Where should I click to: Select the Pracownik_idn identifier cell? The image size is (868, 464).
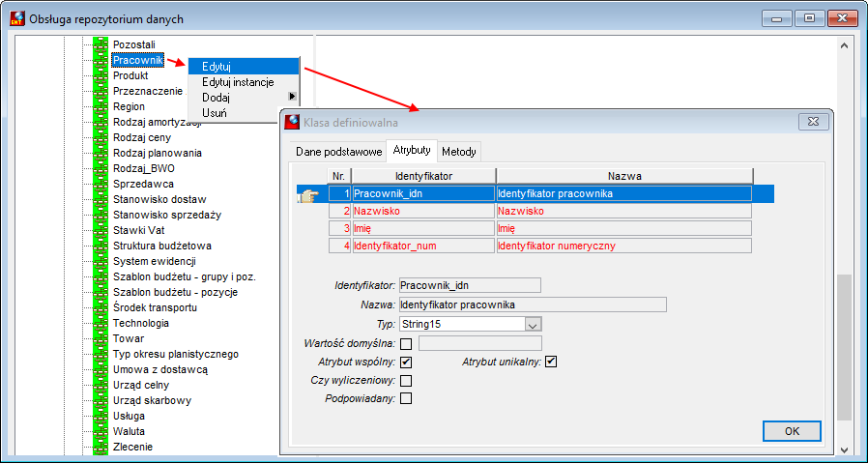point(423,193)
